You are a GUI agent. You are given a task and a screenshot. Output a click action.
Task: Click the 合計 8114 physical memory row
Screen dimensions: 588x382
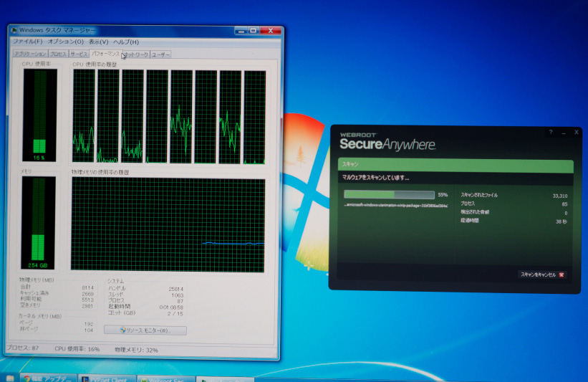57,287
